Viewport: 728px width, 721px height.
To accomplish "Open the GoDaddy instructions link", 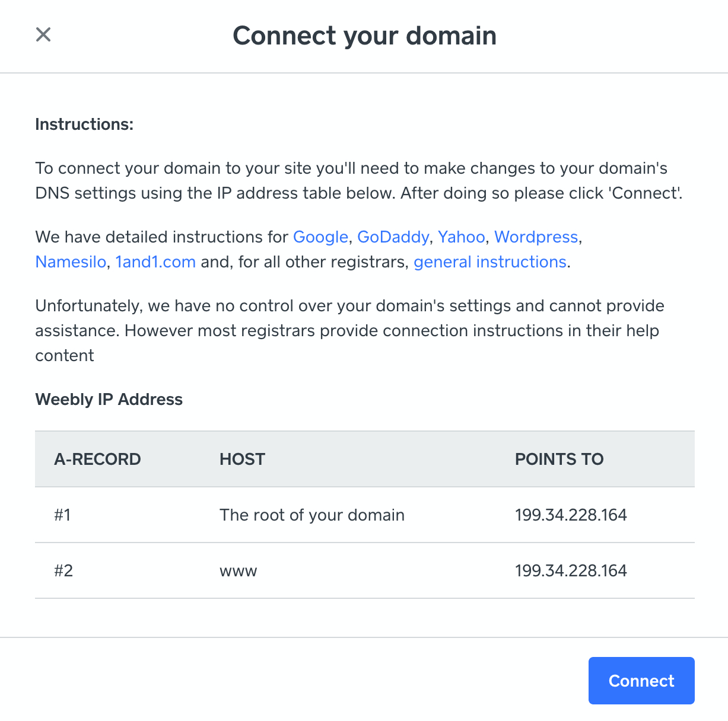I will pyautogui.click(x=393, y=237).
